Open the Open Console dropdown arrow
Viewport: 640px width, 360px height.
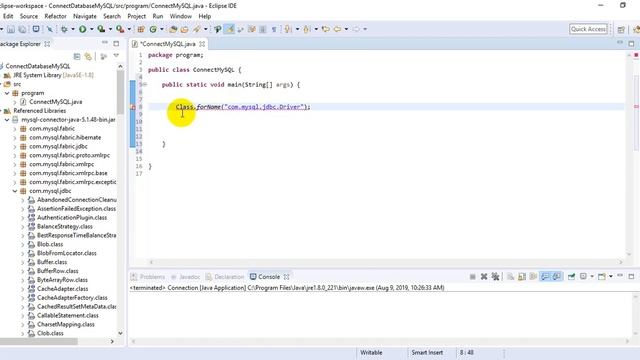(x=611, y=277)
